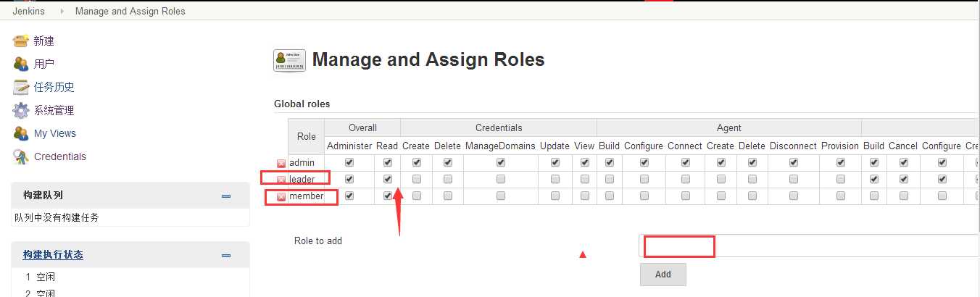Toggle admin Overall Administer checkbox
The image size is (980, 297).
point(349,162)
